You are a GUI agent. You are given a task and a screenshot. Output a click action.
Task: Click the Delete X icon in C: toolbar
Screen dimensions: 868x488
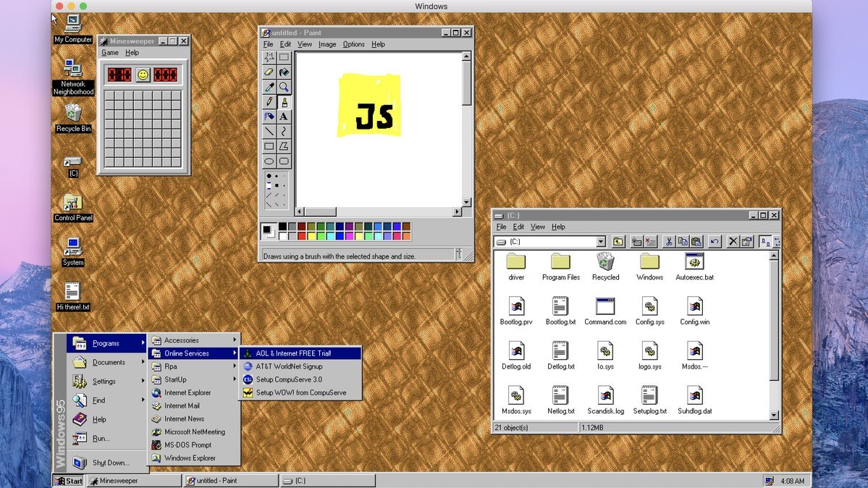pos(733,242)
